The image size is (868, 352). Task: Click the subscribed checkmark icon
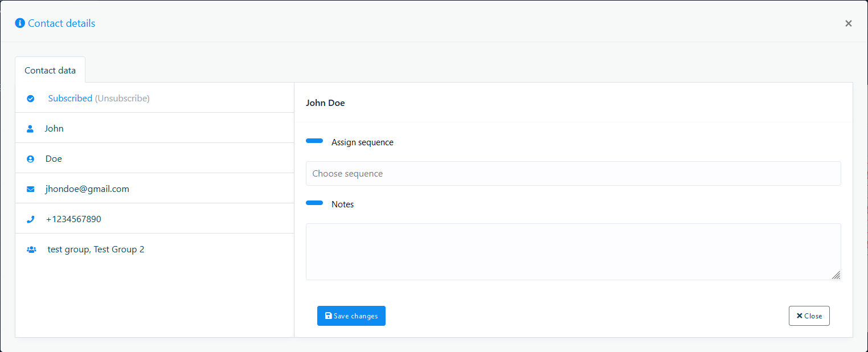point(31,99)
